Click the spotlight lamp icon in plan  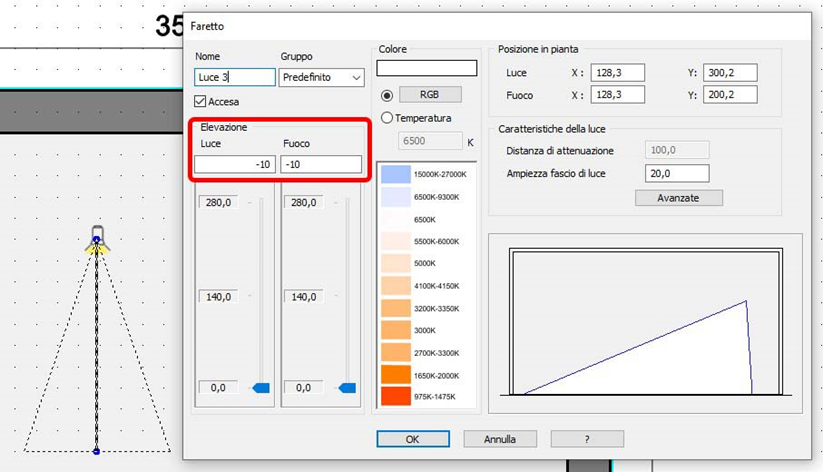coord(97,239)
